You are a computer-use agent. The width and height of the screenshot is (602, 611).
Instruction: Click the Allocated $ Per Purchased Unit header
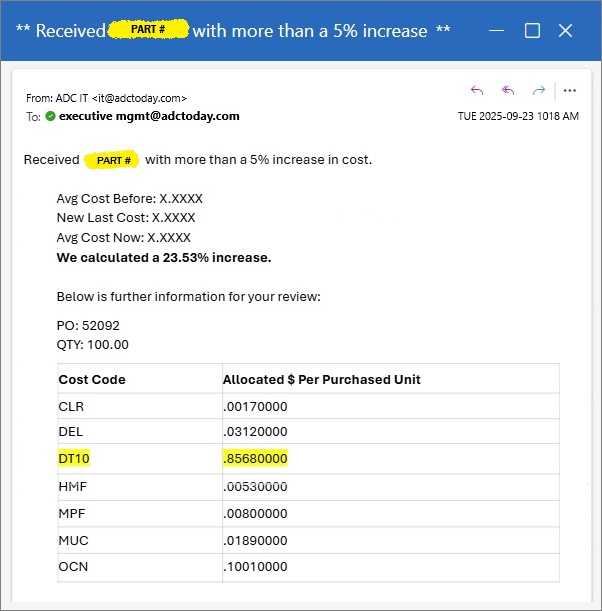(x=321, y=380)
